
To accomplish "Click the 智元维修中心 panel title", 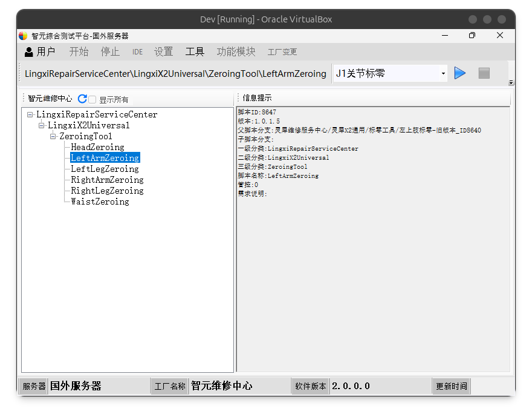I will point(50,99).
